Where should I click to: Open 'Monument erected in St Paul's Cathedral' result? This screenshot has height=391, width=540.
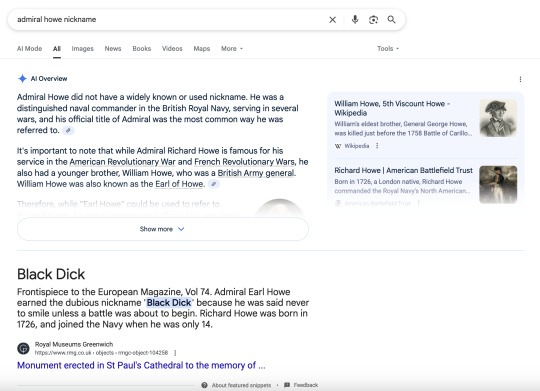pos(141,365)
